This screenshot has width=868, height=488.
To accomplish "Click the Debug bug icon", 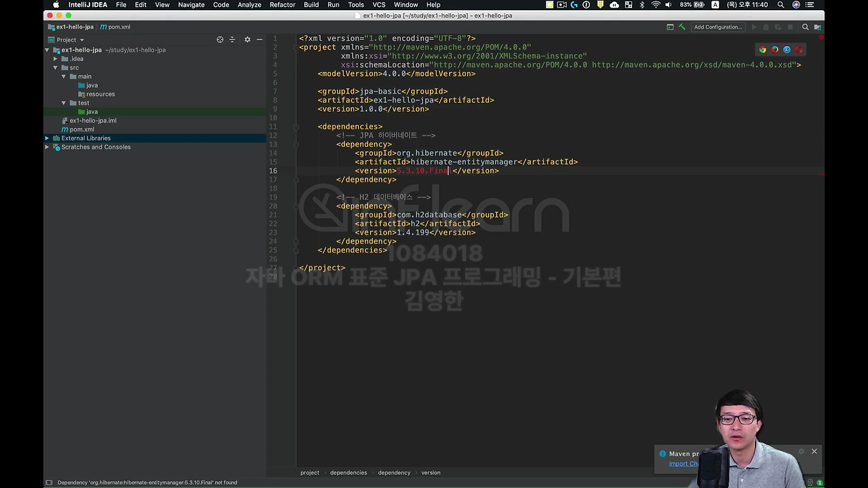I will tap(766, 27).
